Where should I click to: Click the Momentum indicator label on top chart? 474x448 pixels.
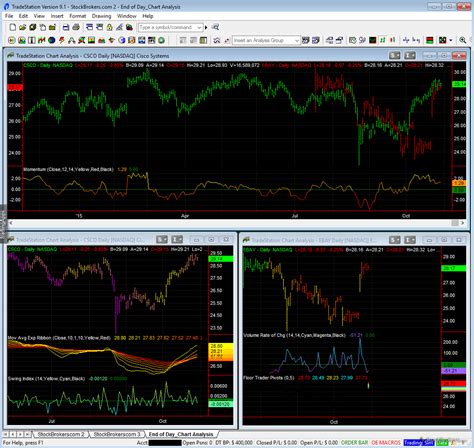tap(68, 169)
